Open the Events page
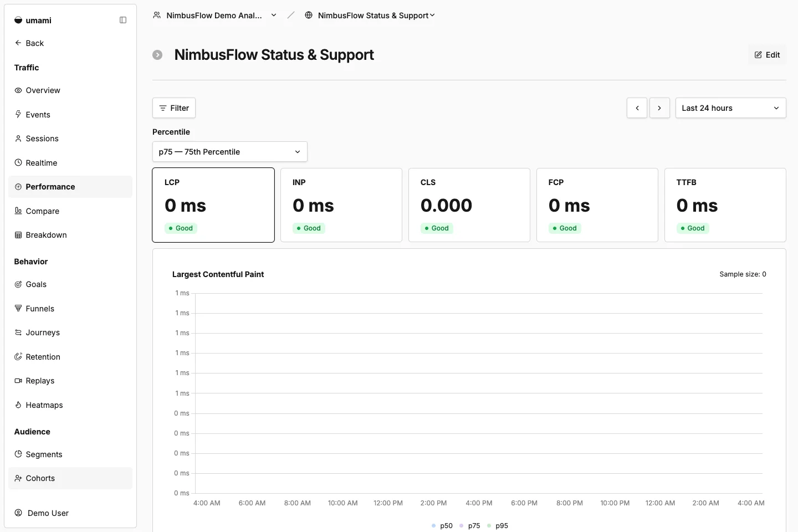798x532 pixels. (70, 114)
